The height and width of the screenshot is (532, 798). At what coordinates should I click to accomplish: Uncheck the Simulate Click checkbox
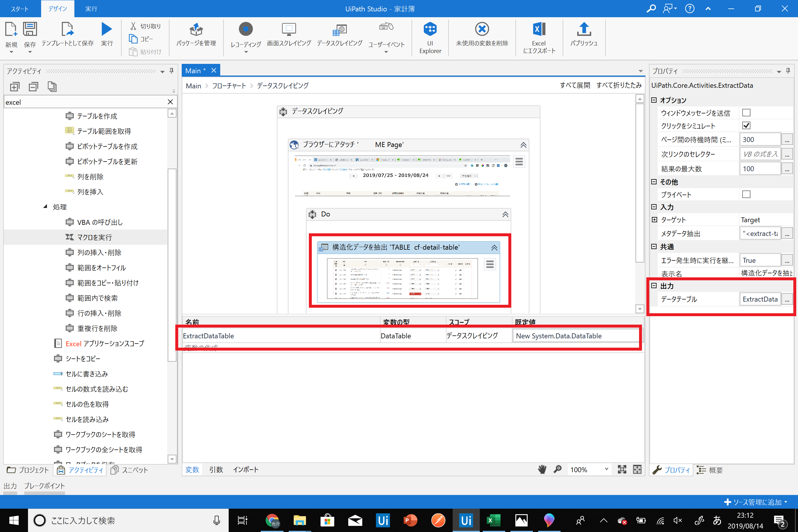(x=746, y=125)
